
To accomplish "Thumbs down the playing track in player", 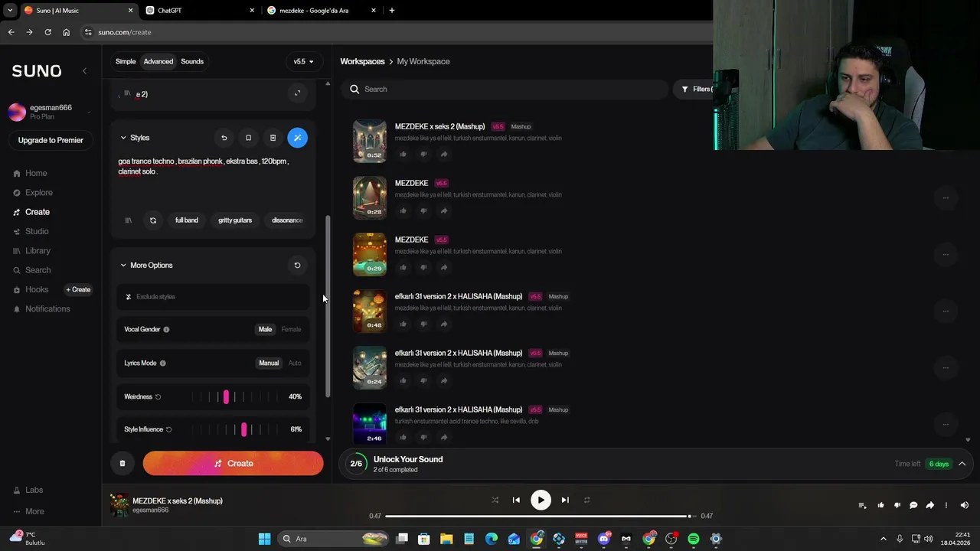I will [x=897, y=505].
